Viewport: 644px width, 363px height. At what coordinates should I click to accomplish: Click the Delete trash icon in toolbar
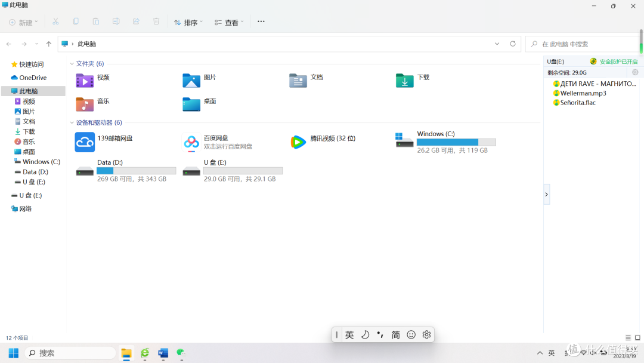click(x=156, y=21)
